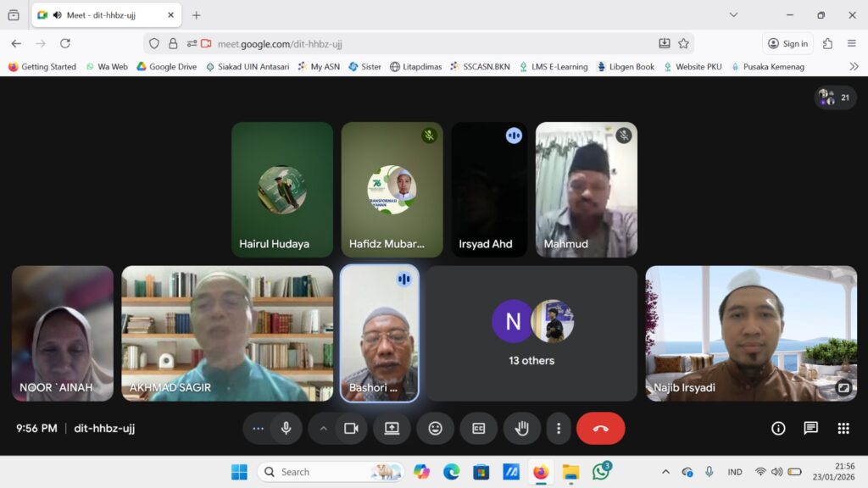Open Google Drive bookmark
Screen dimensions: 868x488
167,66
